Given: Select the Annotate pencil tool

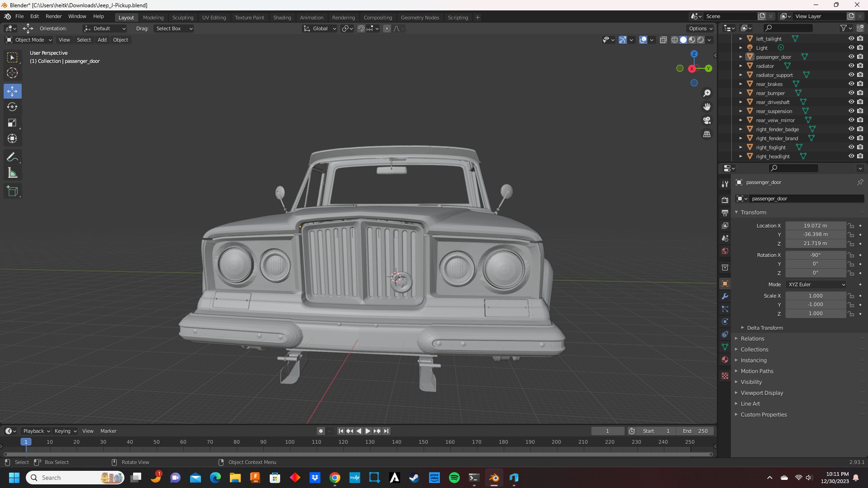Looking at the screenshot, I should click(12, 157).
